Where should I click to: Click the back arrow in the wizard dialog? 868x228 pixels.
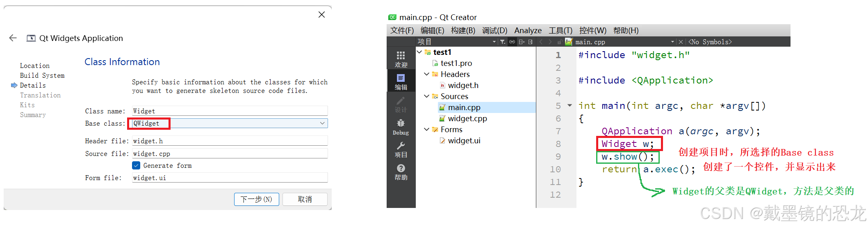[13, 38]
